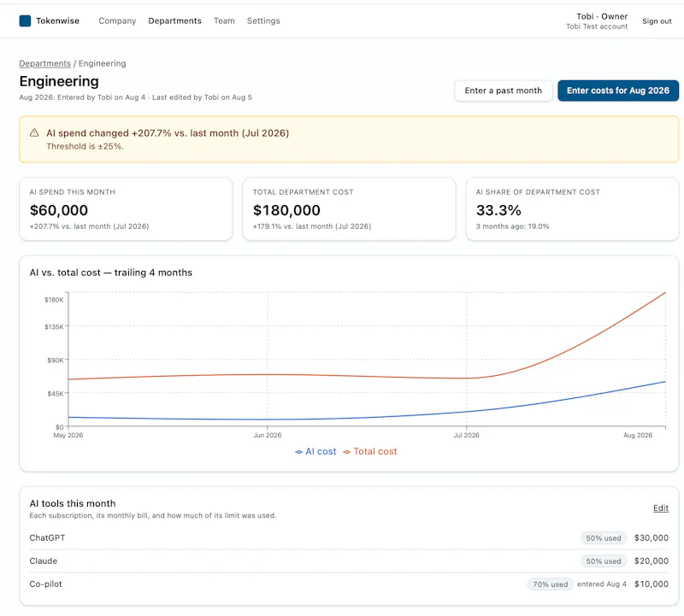Click the AI cost legend label
The width and height of the screenshot is (684, 616).
coord(321,452)
